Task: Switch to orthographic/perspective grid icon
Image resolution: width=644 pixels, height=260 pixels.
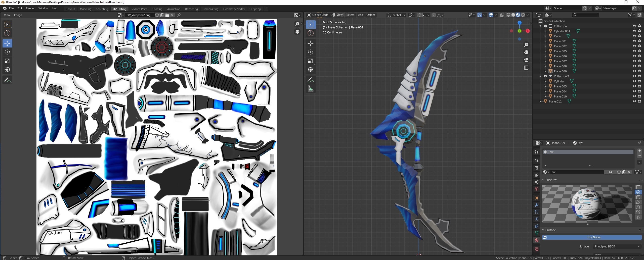Action: tap(526, 68)
